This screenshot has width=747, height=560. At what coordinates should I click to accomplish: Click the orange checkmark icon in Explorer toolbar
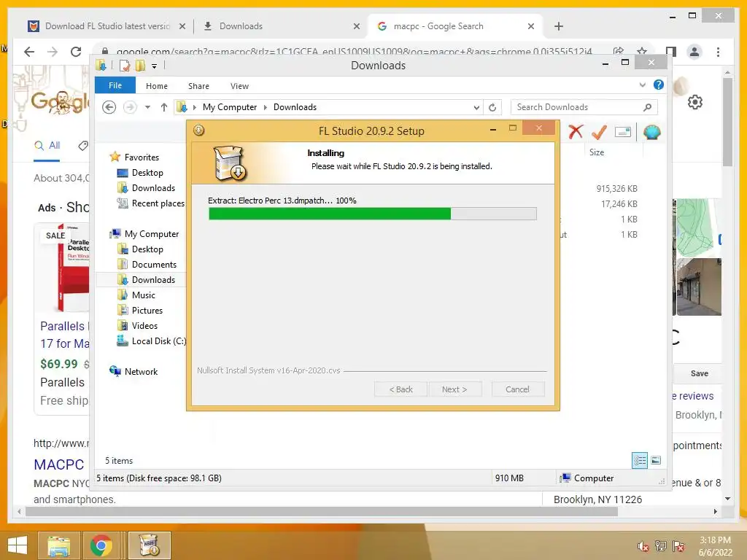599,132
